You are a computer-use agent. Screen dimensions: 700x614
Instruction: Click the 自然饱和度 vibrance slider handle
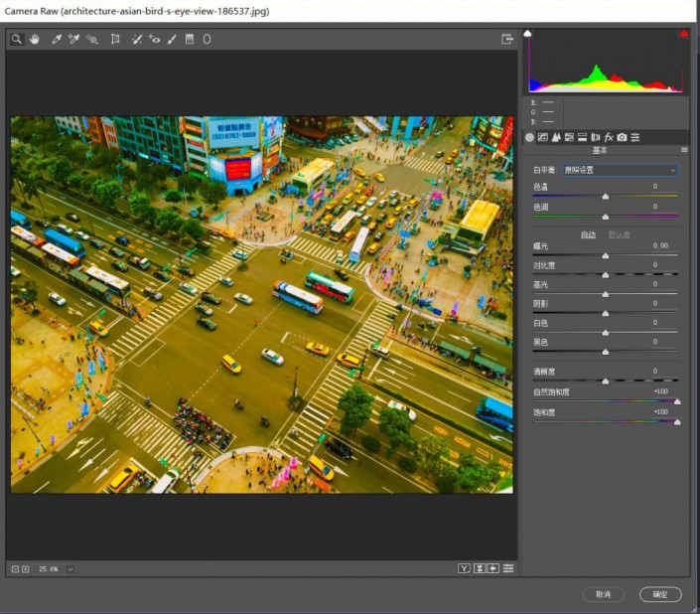click(x=677, y=402)
